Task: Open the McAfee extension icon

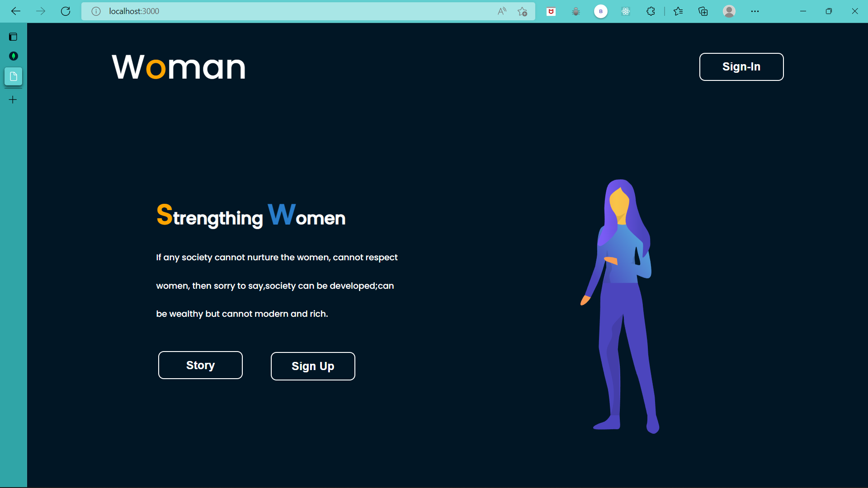Action: [551, 11]
